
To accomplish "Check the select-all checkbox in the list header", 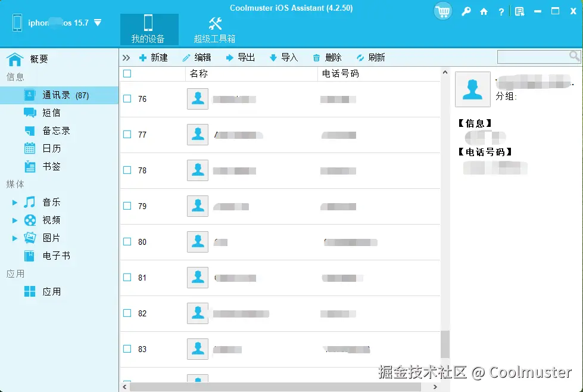I will pos(127,73).
